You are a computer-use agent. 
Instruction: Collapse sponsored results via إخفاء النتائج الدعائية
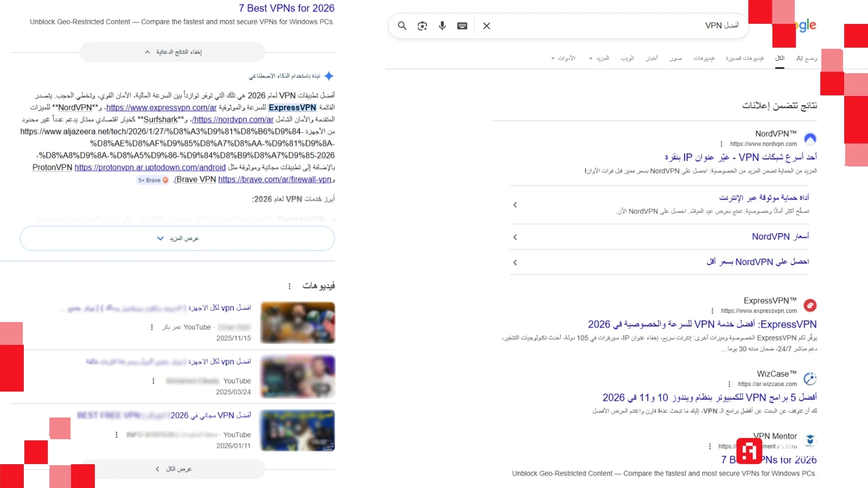(x=173, y=52)
